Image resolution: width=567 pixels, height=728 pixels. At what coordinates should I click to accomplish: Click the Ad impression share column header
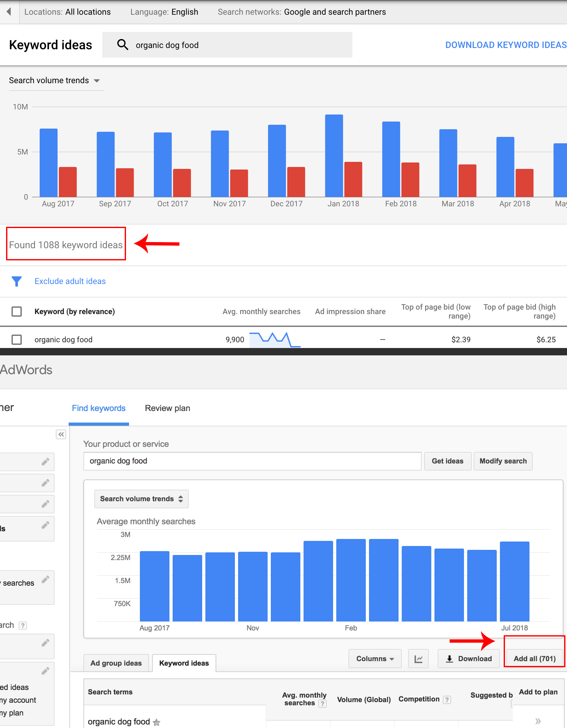click(x=350, y=311)
